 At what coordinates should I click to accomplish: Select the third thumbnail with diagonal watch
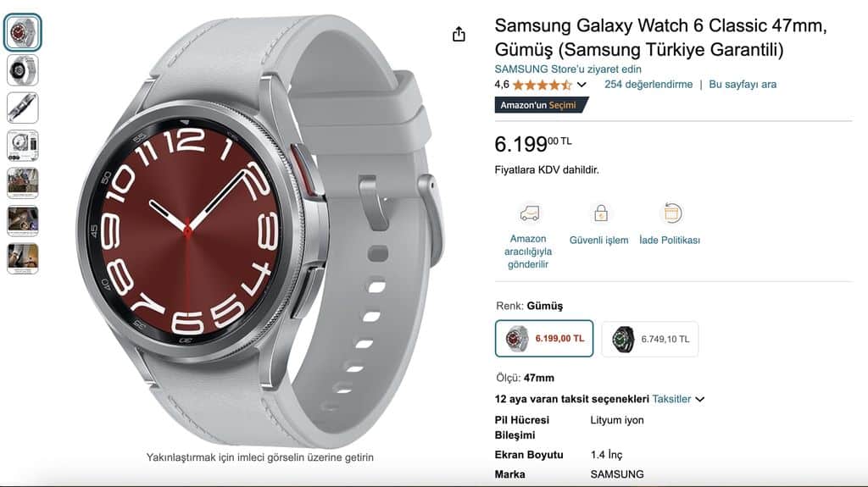[x=23, y=108]
